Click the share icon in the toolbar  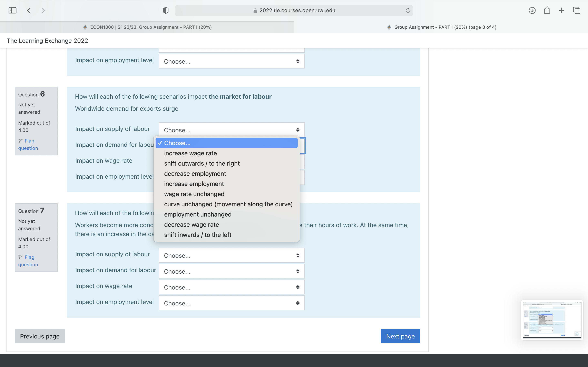pyautogui.click(x=547, y=10)
